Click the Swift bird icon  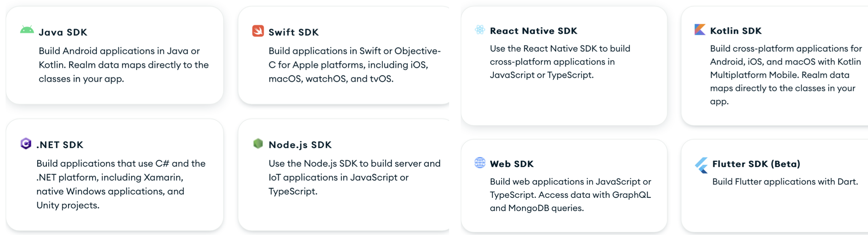[258, 30]
